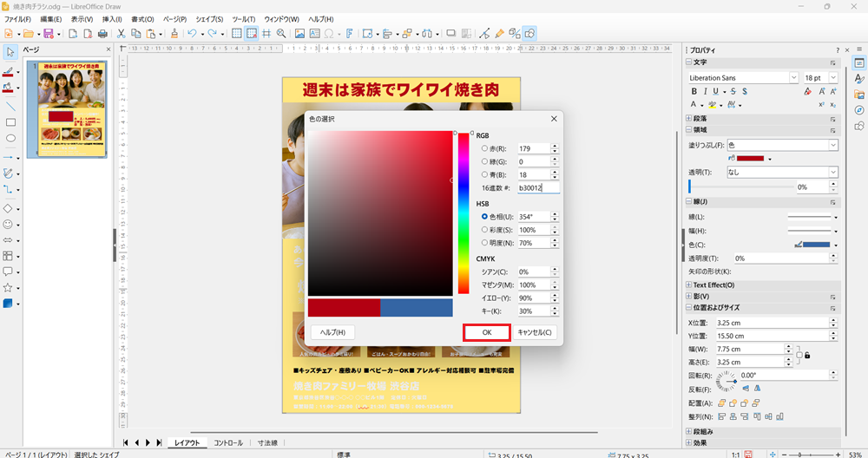Click the Redo arrow icon
Screen dimensions: 868x458
212,34
